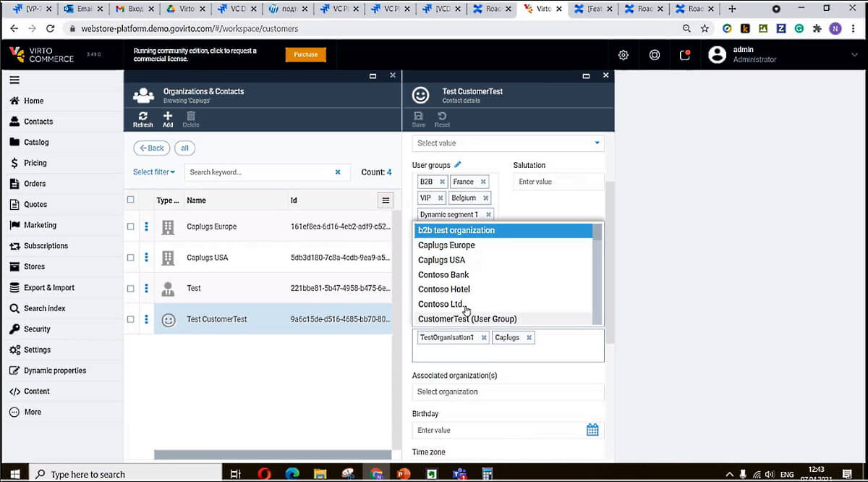
Task: Click the Add icon in Organizations toolbar
Action: (168, 117)
